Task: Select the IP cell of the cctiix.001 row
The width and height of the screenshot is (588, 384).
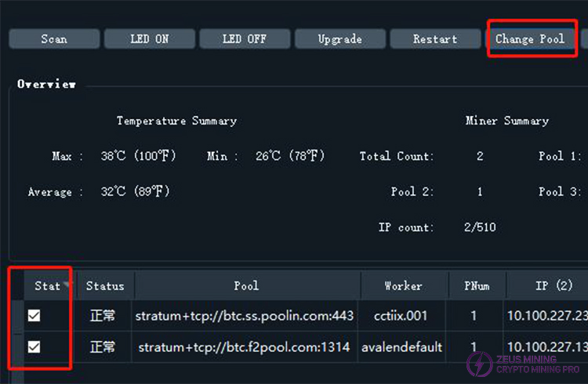Action: click(x=546, y=316)
